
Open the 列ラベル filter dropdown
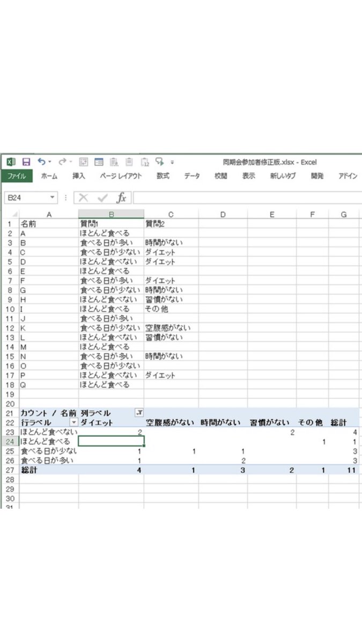click(139, 413)
